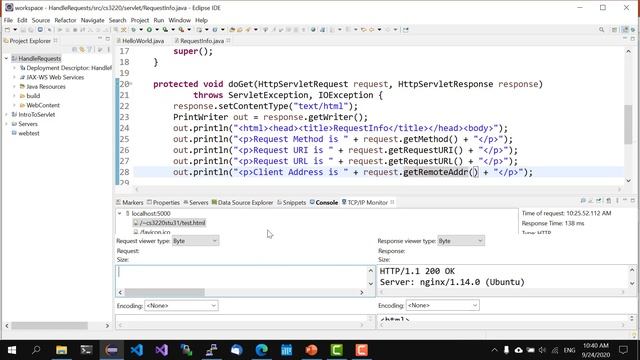Open the Edit menu
The image size is (640, 360).
click(22, 20)
